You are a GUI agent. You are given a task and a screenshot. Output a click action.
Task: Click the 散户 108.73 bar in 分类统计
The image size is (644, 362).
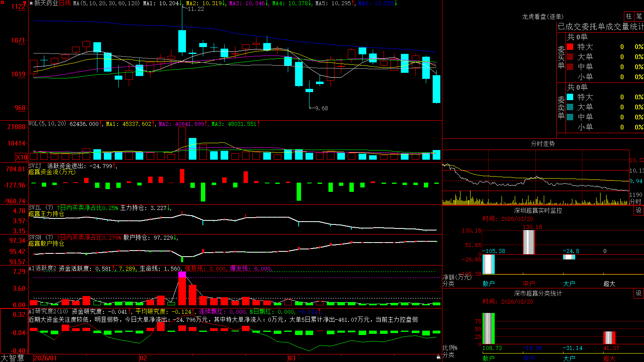(x=489, y=329)
